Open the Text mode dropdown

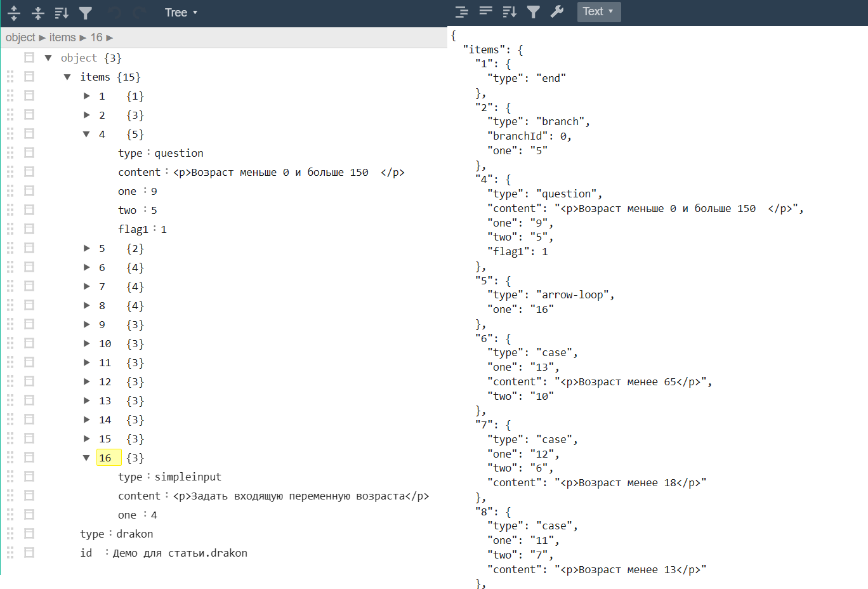pyautogui.click(x=598, y=11)
